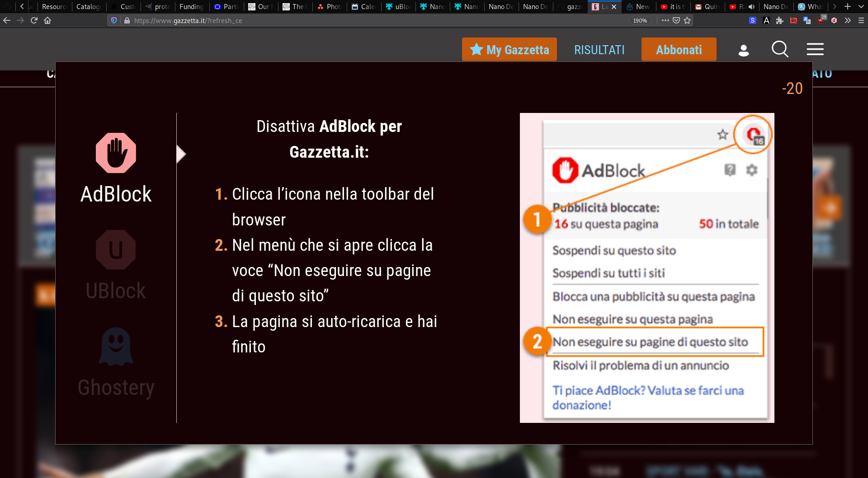Click the My Gazzetta button
Screen dimensions: 868x478
click(509, 49)
